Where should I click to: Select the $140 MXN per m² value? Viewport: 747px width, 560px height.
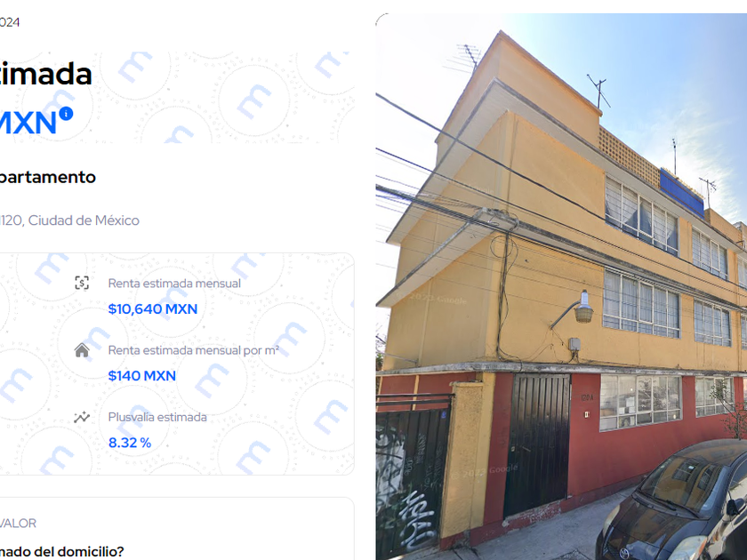coord(142,376)
